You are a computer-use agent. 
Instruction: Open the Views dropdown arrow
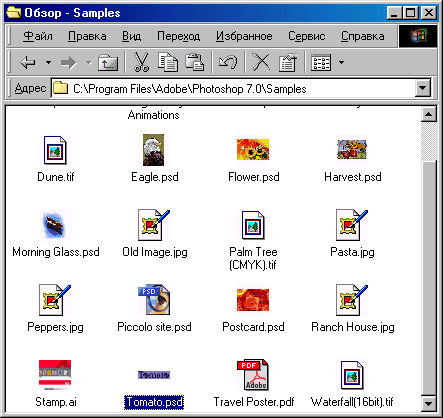click(341, 62)
